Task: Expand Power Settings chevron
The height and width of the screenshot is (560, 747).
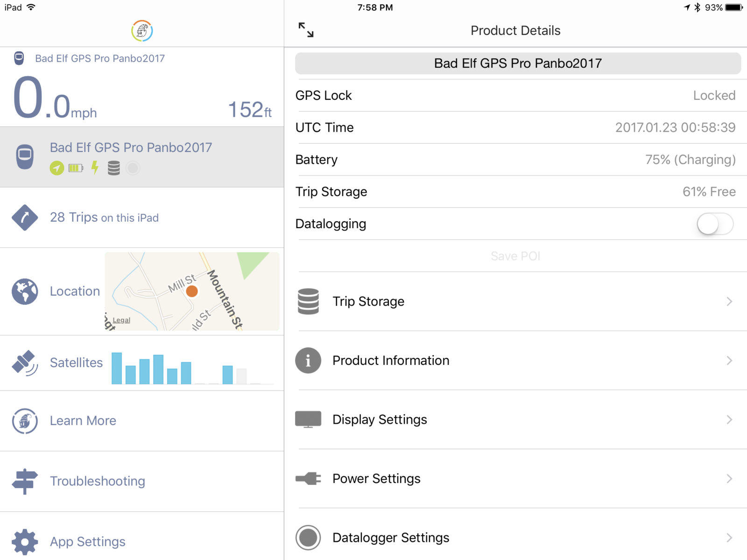Action: pyautogui.click(x=729, y=478)
